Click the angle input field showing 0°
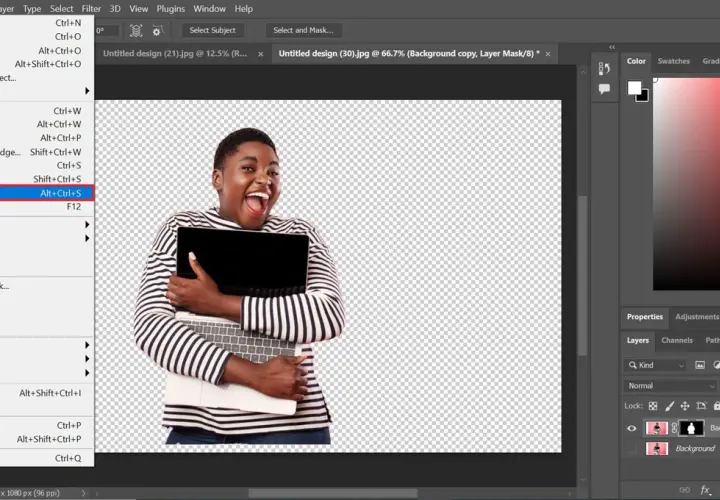This screenshot has height=500, width=720. click(107, 31)
